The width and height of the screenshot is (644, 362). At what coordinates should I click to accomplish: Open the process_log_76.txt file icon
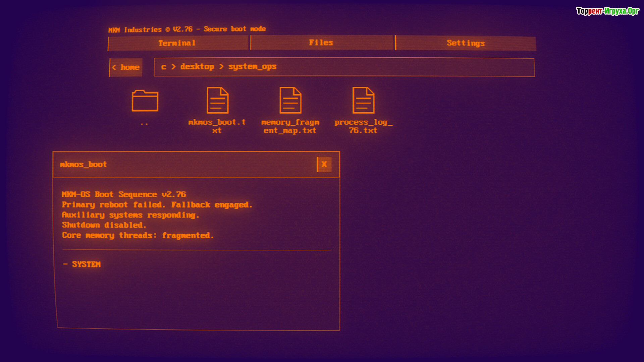(x=363, y=101)
